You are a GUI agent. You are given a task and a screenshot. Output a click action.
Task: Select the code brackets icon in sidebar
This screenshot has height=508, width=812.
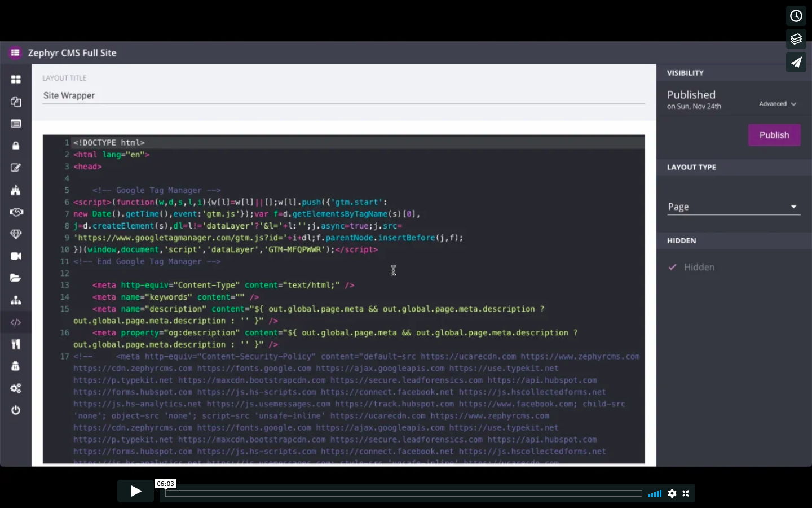(16, 322)
